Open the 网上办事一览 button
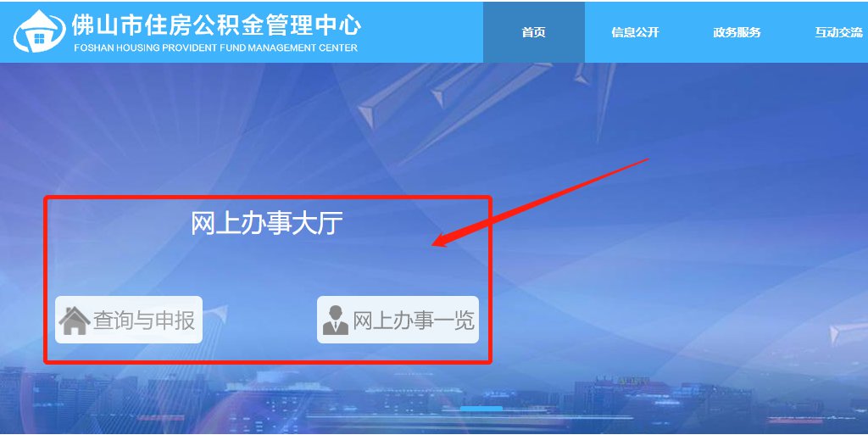The height and width of the screenshot is (435, 868). coord(398,320)
